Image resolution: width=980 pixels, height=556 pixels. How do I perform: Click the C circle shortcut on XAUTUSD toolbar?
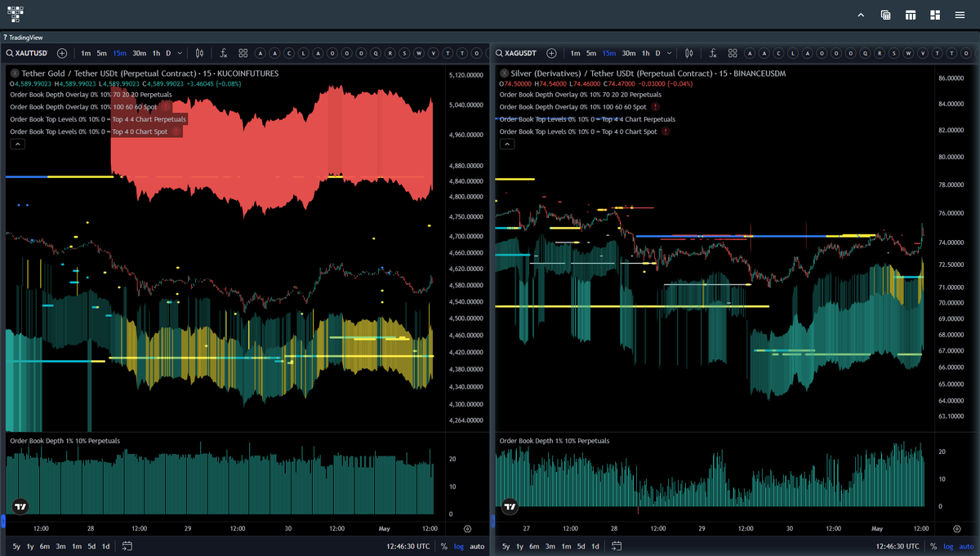pyautogui.click(x=289, y=53)
